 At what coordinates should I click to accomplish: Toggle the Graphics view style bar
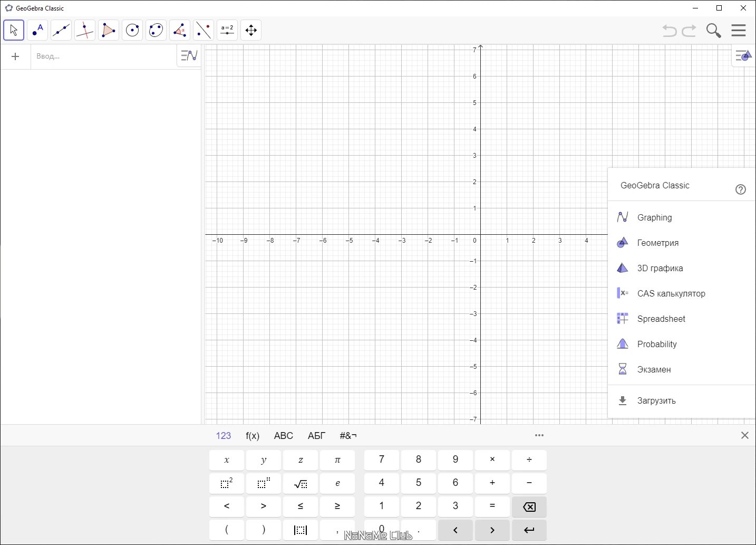[743, 55]
